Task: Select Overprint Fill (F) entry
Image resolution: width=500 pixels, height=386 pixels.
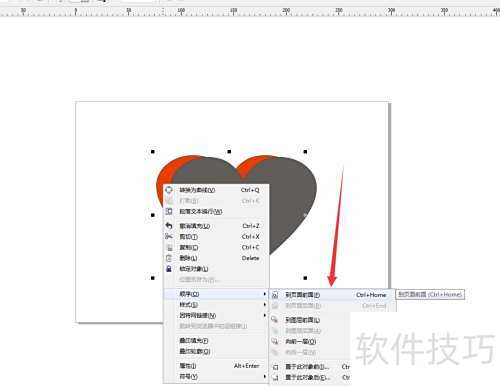Action: 216,341
